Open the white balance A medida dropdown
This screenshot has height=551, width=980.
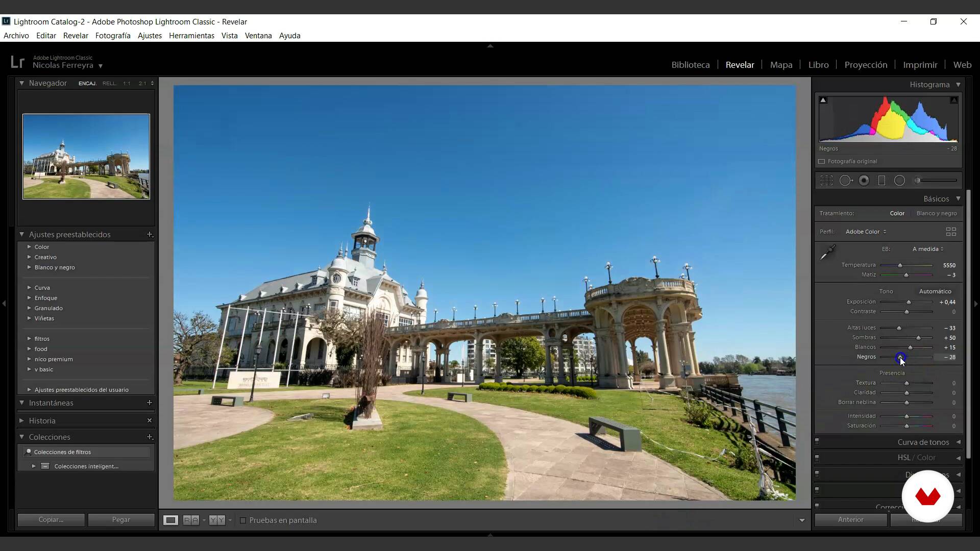click(928, 249)
